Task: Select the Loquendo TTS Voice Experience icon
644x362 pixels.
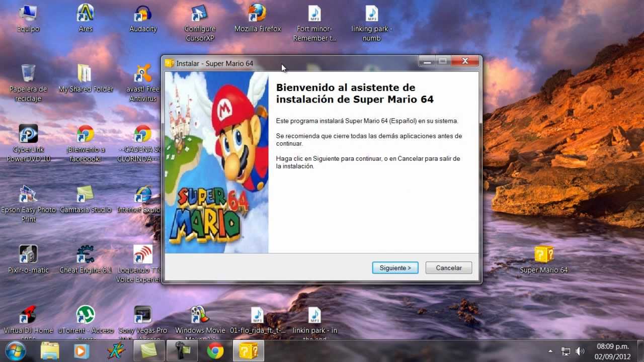Action: 139,264
